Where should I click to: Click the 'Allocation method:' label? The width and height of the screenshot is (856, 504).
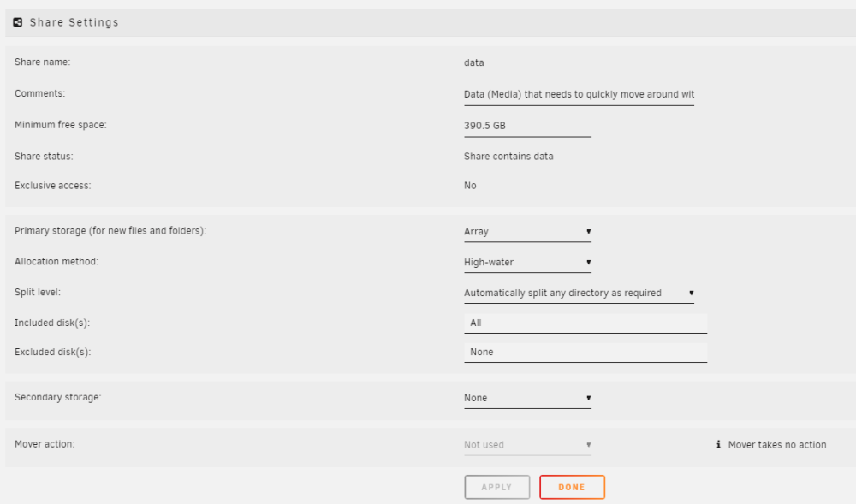(x=56, y=261)
